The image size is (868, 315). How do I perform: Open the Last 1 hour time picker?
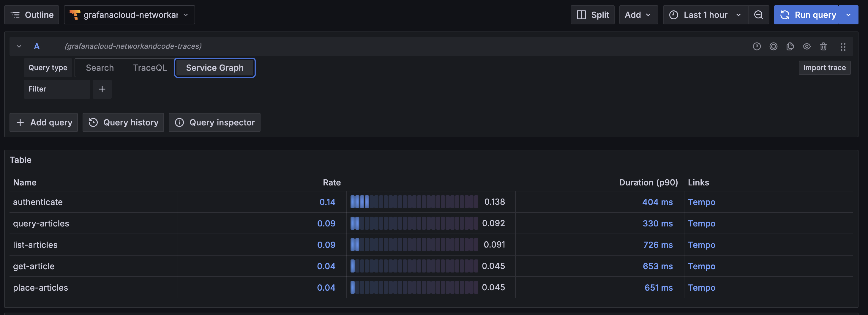click(705, 15)
